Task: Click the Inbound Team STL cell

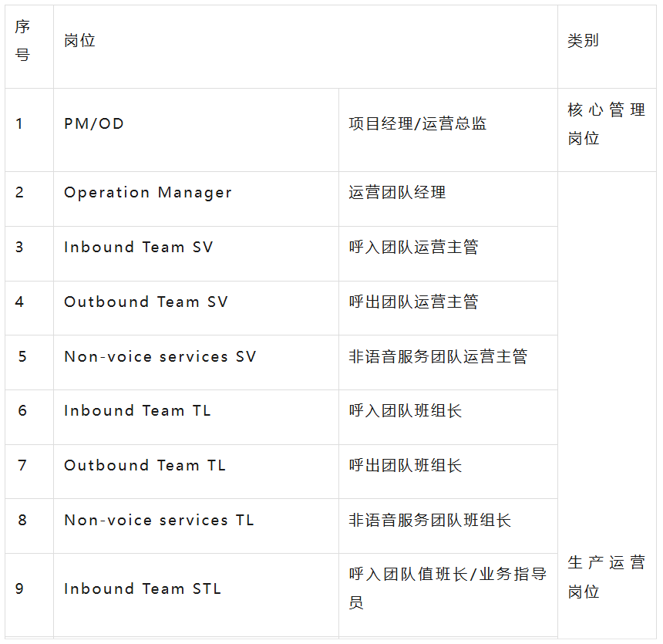Action: pos(196,595)
